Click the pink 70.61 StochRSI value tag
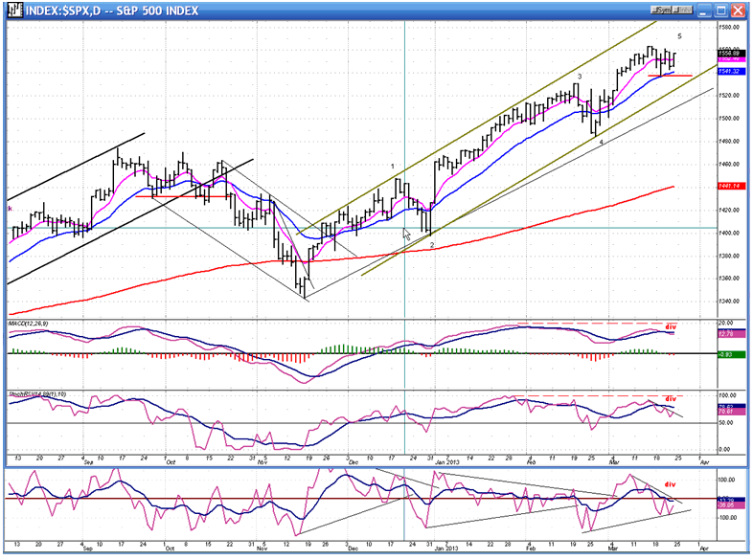 click(731, 412)
